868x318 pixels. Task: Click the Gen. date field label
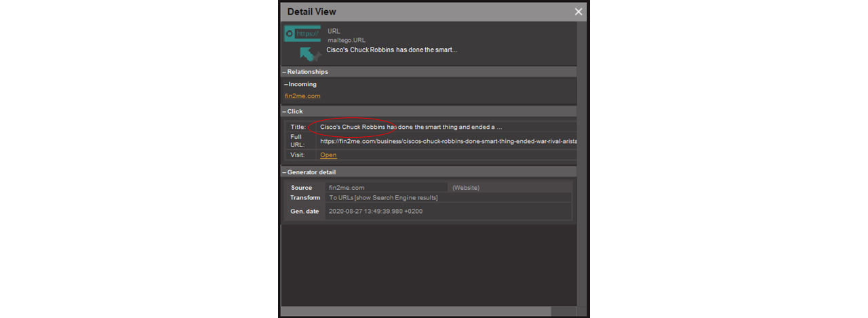pos(304,211)
